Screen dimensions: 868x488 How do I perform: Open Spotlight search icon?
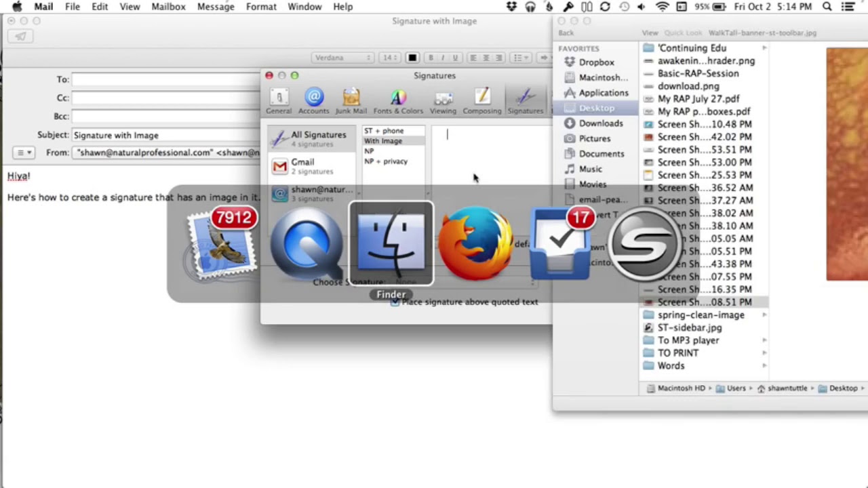click(827, 7)
